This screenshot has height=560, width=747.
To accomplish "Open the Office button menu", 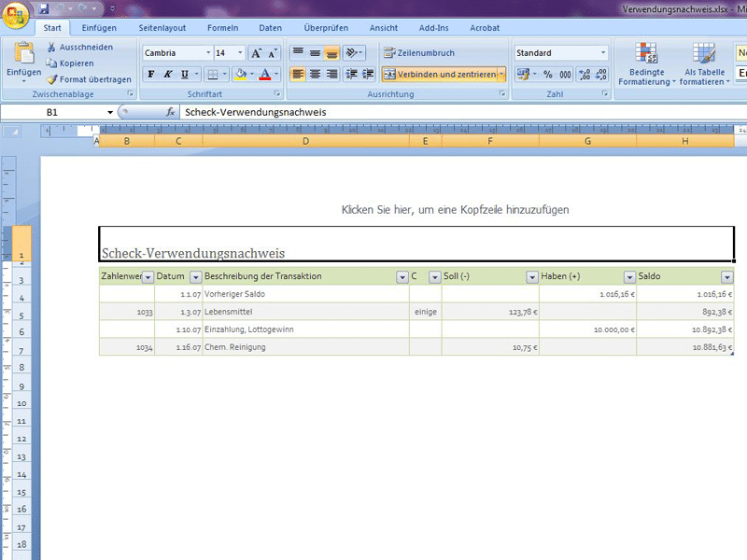I will (15, 15).
